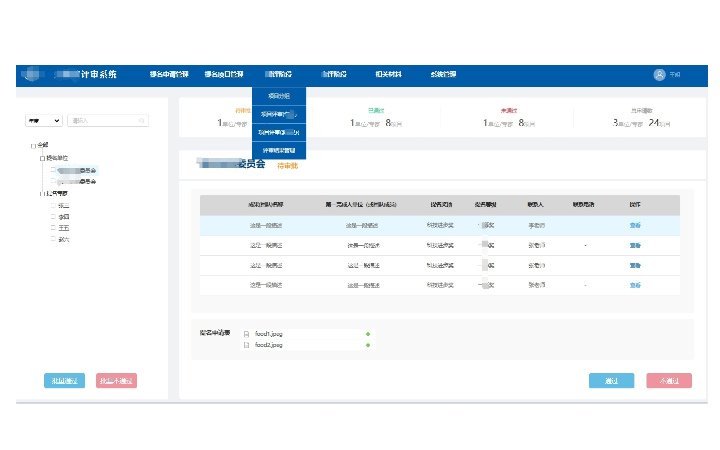Open the first 报名 menu in navigation bar
Viewport: 720px width, 450px height.
pos(169,74)
